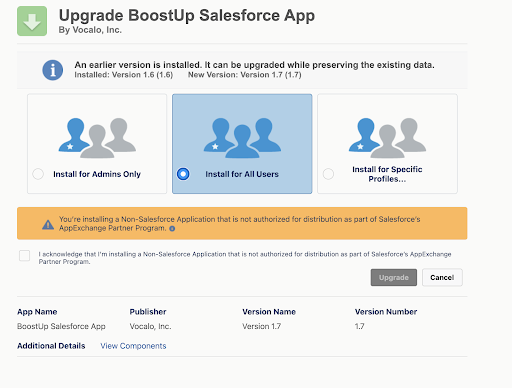Click the orange Non-Salesforce Application warning text
The image size is (512, 388).
pos(240,224)
